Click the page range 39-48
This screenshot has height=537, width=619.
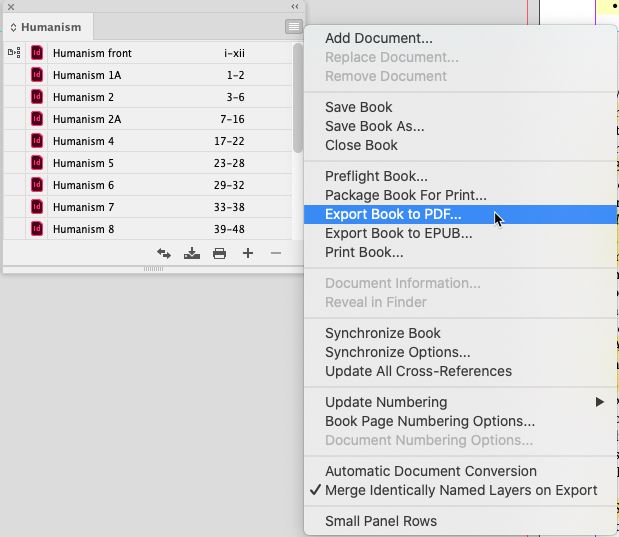coord(229,229)
